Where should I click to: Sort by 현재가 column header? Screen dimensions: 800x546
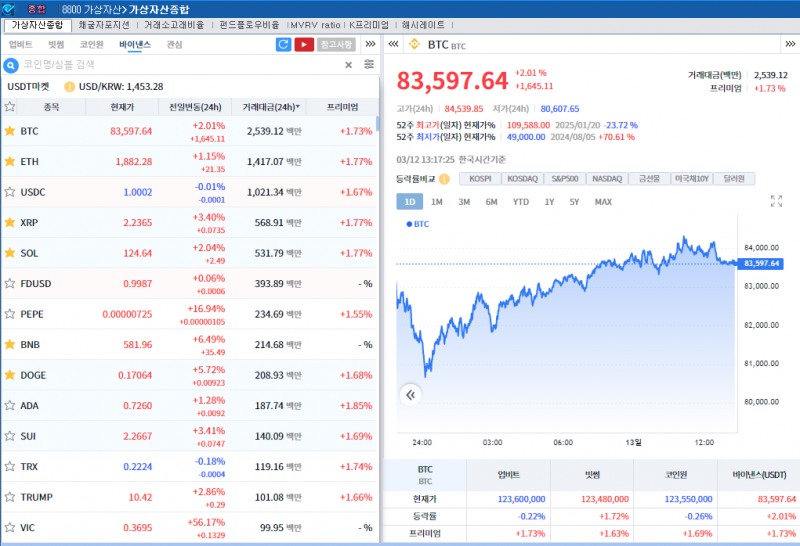tap(122, 107)
